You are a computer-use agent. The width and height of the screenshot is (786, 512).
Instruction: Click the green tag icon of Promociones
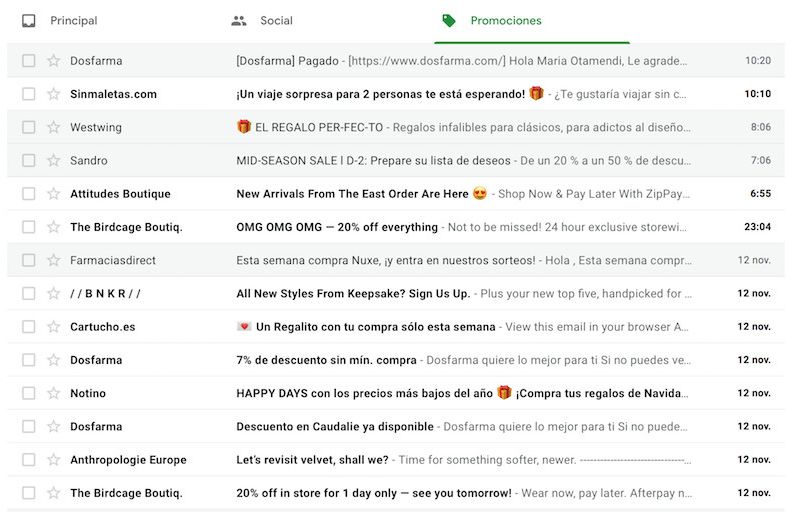coord(449,21)
